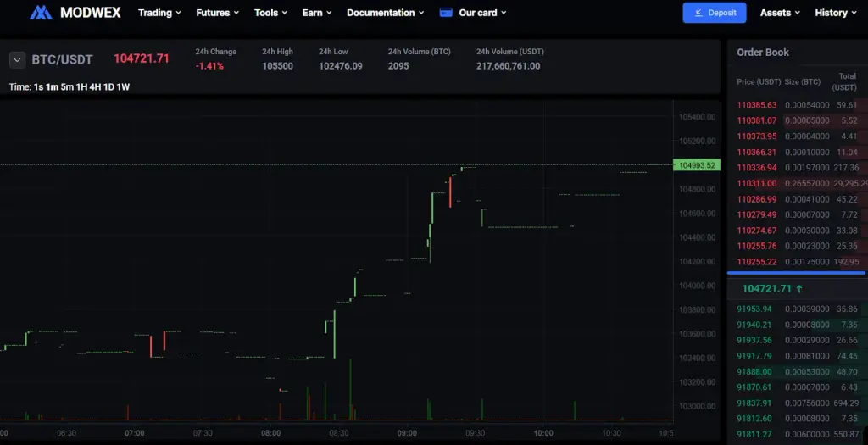Open the Documentation dropdown
The image size is (868, 445).
(x=386, y=13)
